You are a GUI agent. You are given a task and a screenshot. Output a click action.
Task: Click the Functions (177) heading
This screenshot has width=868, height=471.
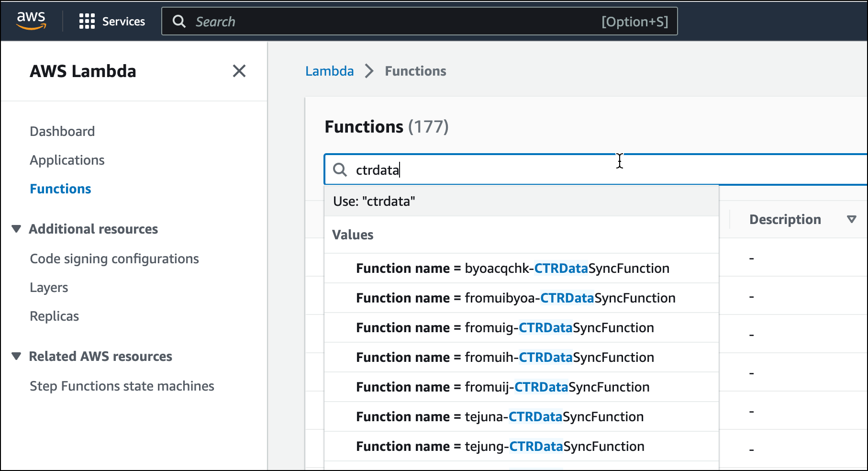click(387, 126)
